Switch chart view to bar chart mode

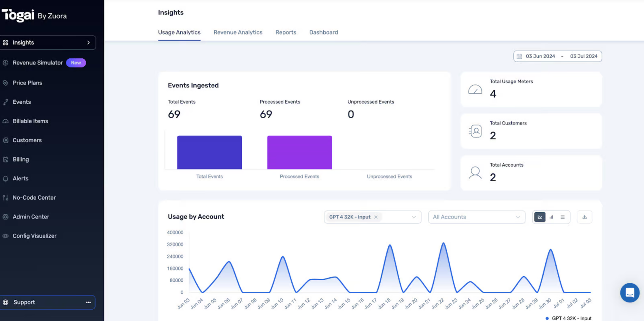pyautogui.click(x=551, y=217)
